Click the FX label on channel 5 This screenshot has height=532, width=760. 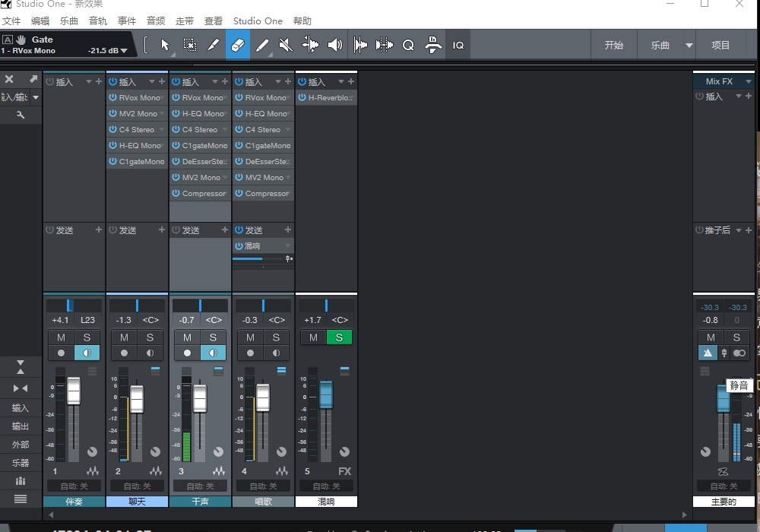pos(344,471)
